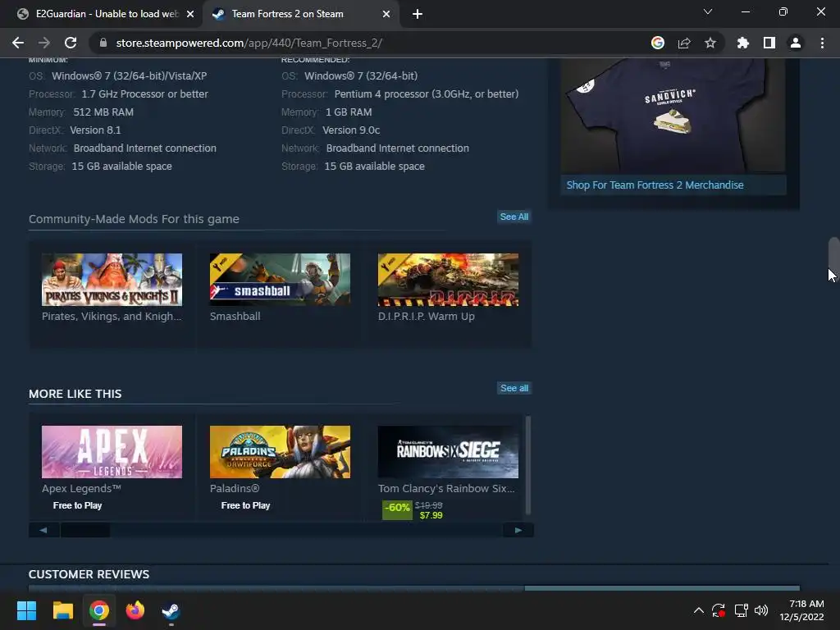Bookmark this page with the star icon

710,43
